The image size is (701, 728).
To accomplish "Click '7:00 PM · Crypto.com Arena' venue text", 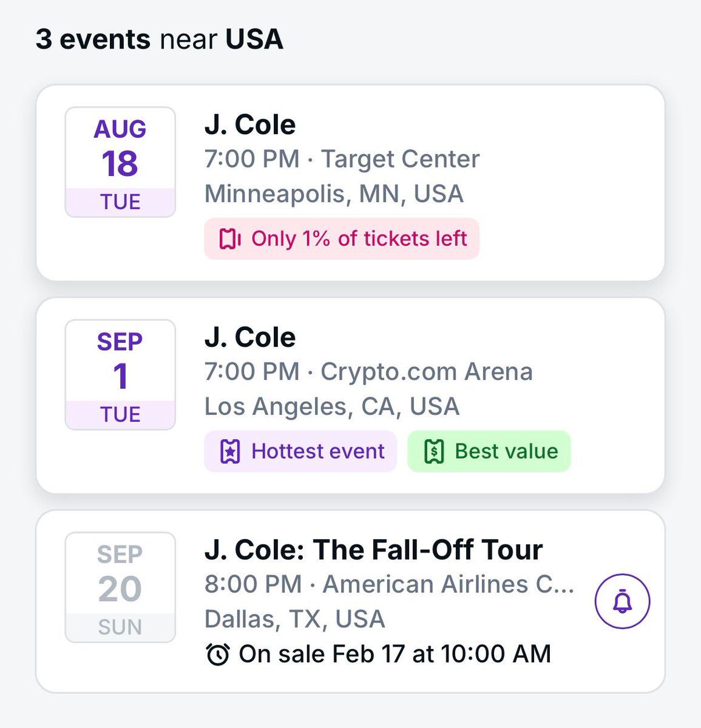I will tap(368, 371).
